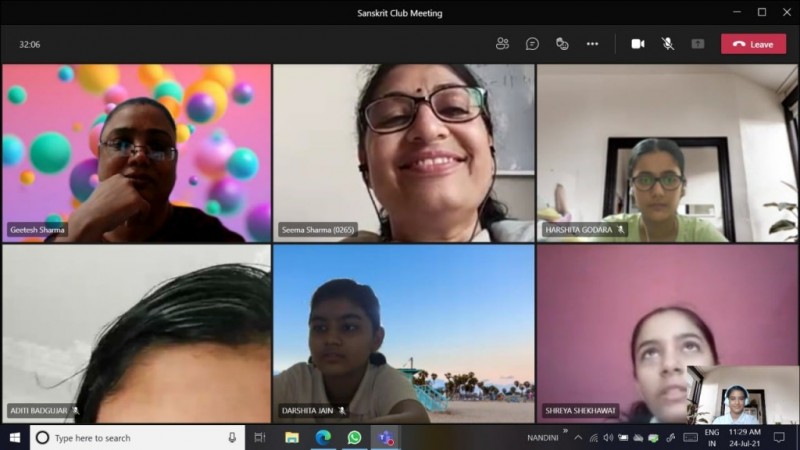The image size is (800, 450).
Task: Open the touch keyboard tray icon
Action: pos(690,438)
